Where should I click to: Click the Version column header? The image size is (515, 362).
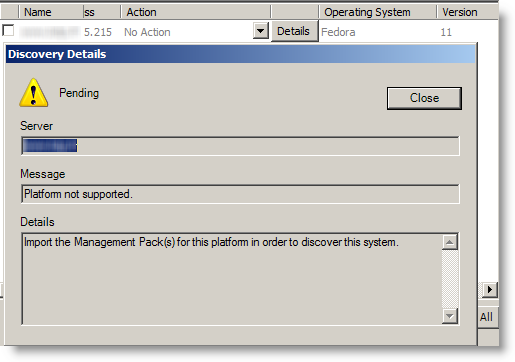point(460,12)
